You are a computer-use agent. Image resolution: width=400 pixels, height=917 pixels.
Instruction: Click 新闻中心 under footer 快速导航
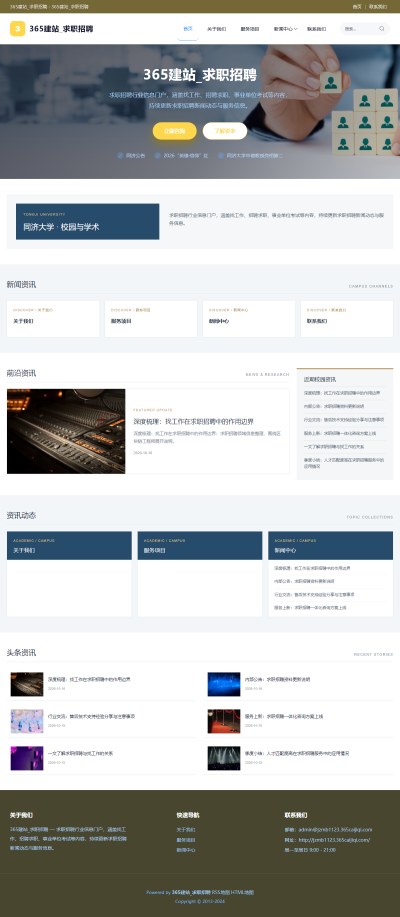(186, 850)
